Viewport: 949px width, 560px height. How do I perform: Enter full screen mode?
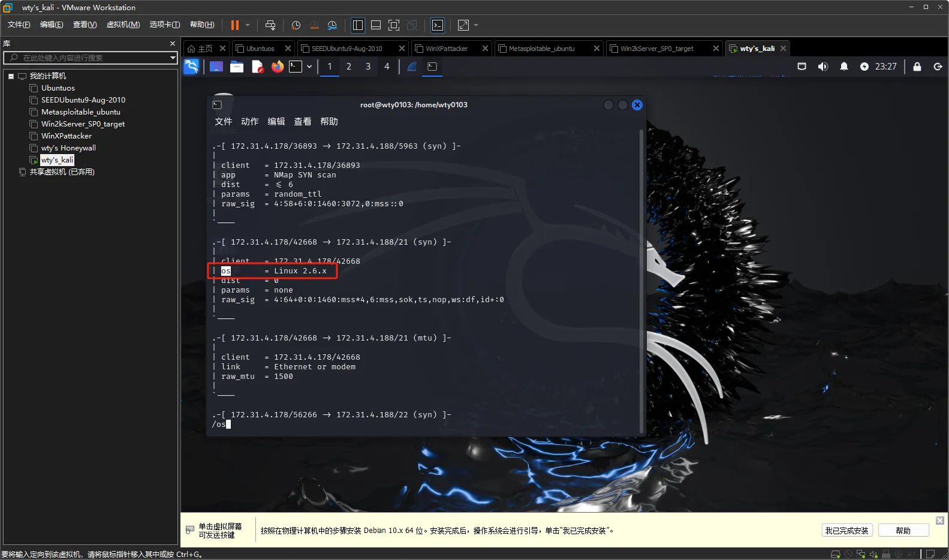point(394,25)
